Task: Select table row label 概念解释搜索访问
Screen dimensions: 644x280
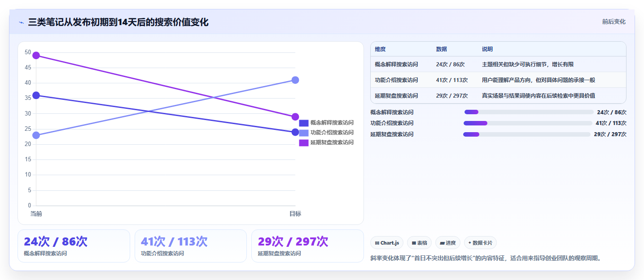Action: coord(396,65)
